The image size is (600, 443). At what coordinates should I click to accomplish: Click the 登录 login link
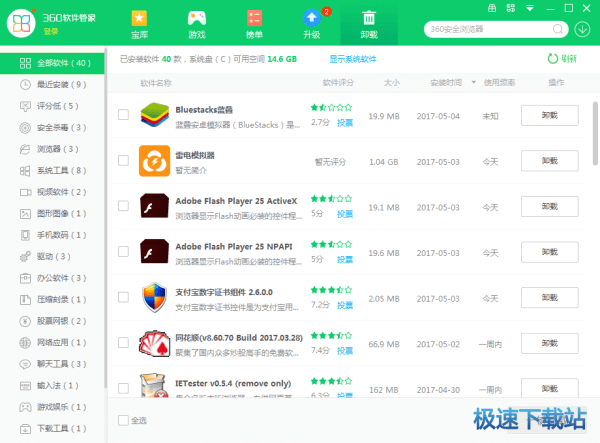point(51,32)
